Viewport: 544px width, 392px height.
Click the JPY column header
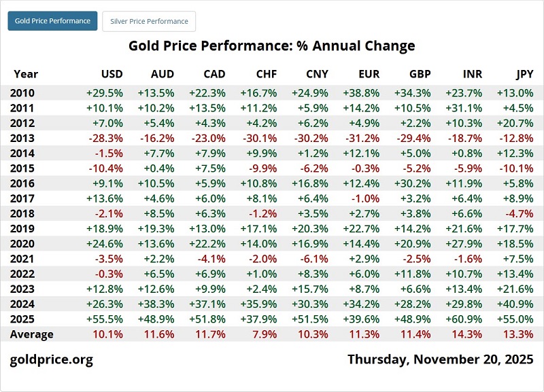coord(523,74)
